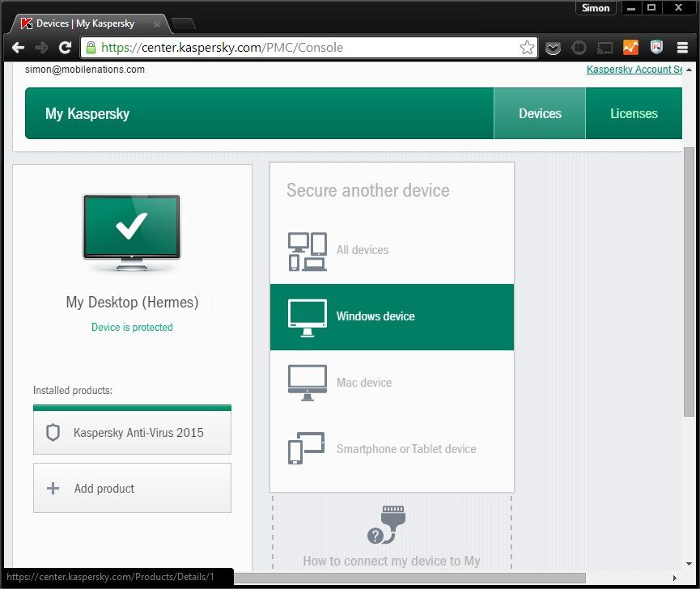Open My Desktop (Hermes) device name

[x=132, y=302]
